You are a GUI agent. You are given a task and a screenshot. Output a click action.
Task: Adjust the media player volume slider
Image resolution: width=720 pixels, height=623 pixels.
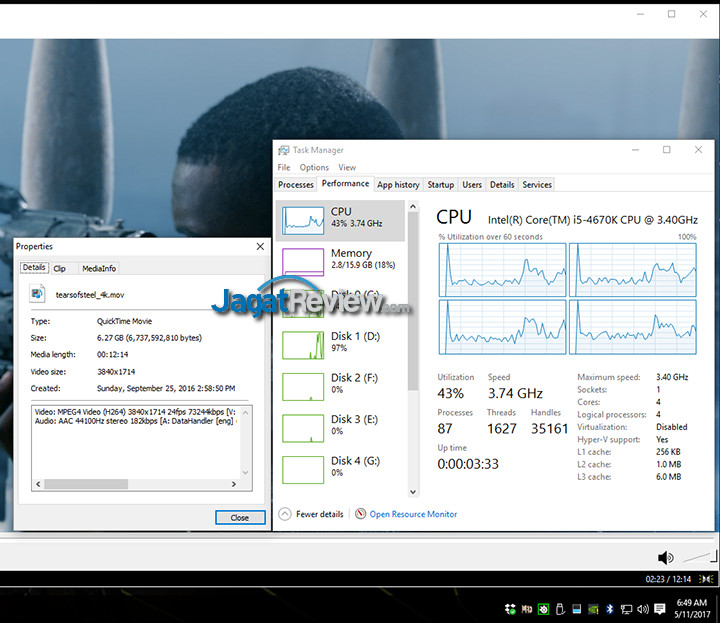point(700,557)
